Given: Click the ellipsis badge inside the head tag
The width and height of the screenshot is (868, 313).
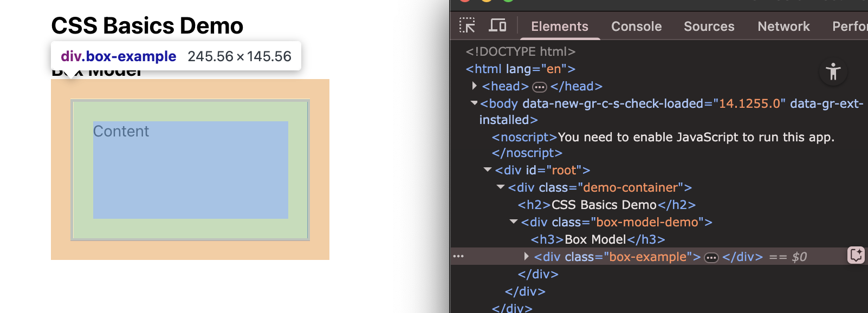Looking at the screenshot, I should 539,87.
